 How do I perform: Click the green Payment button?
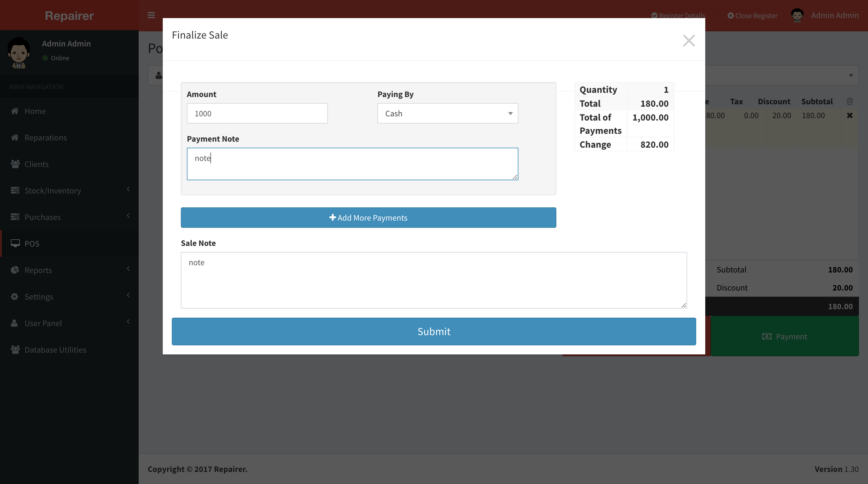pyautogui.click(x=785, y=336)
